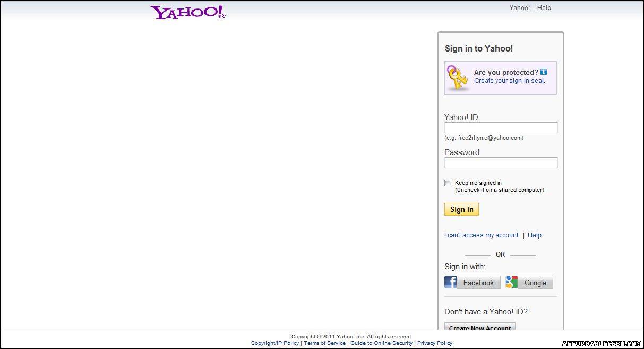This screenshot has width=644, height=349.
Task: Click the Sign in to Yahoo! heading
Action: tap(479, 49)
